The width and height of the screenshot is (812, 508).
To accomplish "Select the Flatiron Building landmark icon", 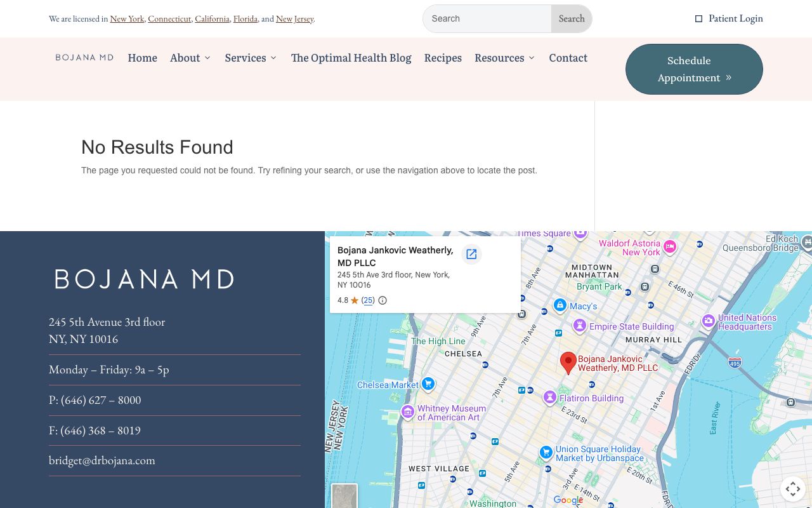I will coord(549,398).
